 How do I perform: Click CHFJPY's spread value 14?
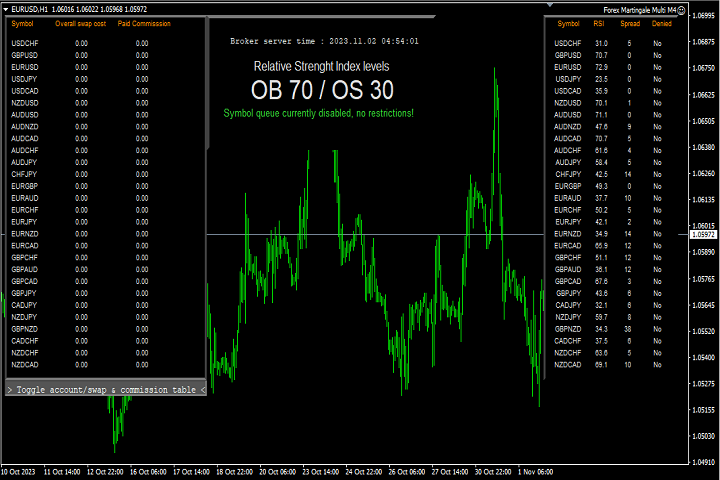(x=628, y=174)
